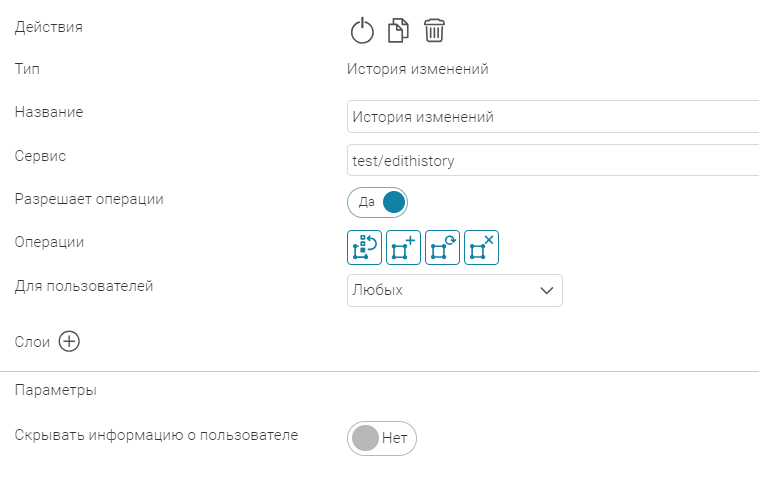759x477 pixels.
Task: Click the power on/off action icon
Action: [362, 31]
